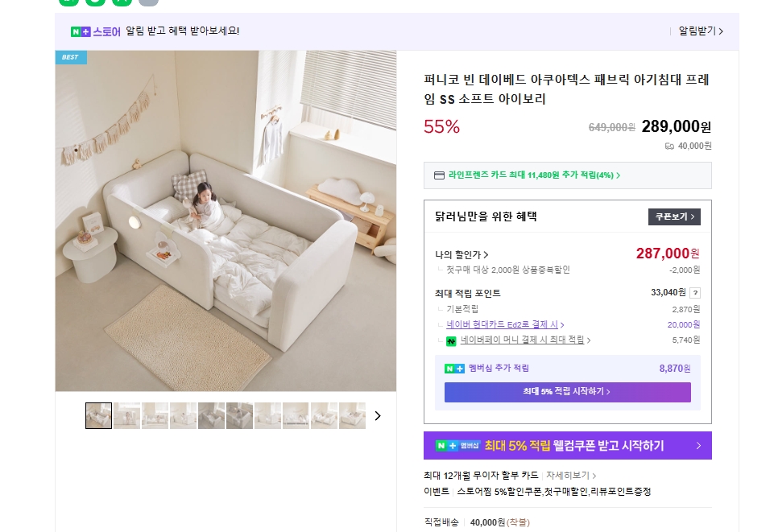Click the 웰컴쿠폰 받고 시작하기 purple banner

(567, 446)
